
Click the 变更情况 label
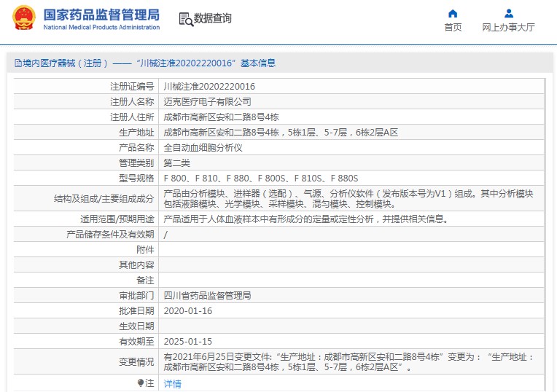(x=136, y=362)
